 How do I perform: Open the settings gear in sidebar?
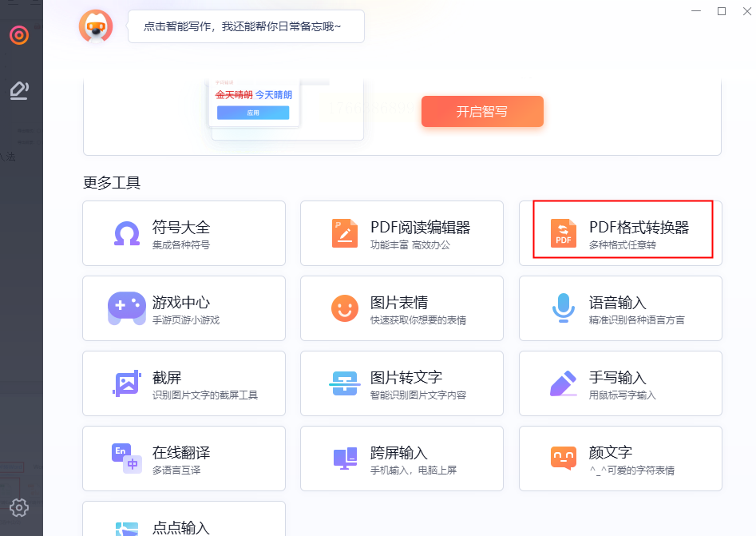(x=19, y=507)
